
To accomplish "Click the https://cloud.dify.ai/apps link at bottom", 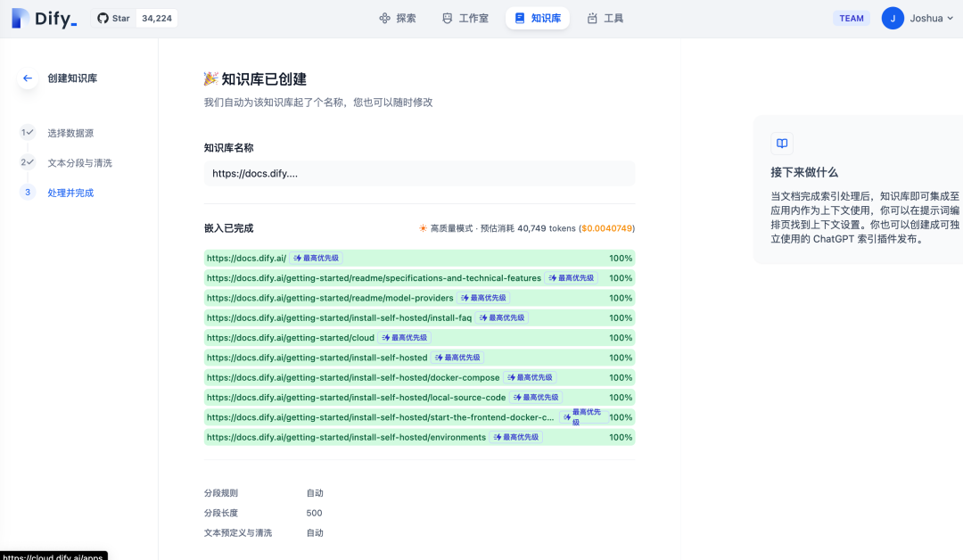I will (53, 554).
